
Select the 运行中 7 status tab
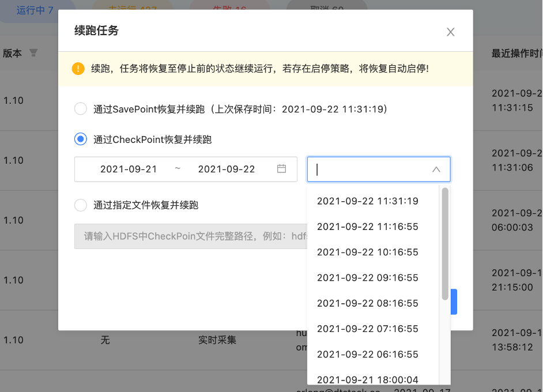click(35, 10)
